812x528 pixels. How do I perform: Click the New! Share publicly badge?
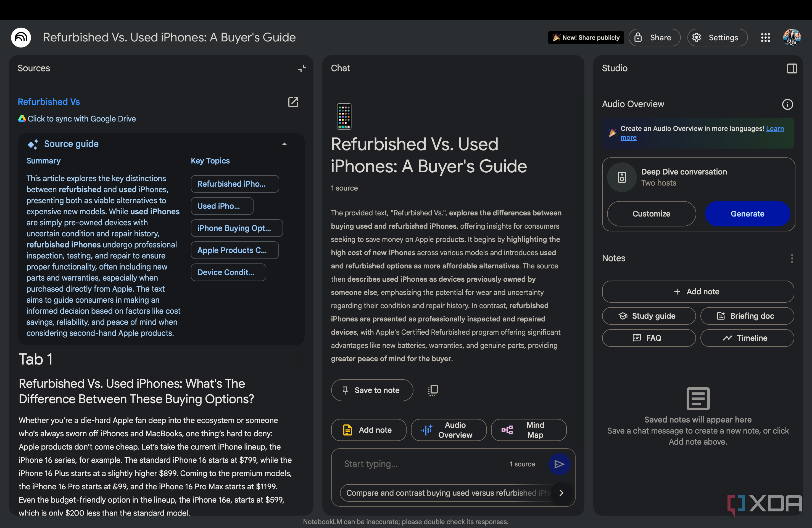coord(586,38)
